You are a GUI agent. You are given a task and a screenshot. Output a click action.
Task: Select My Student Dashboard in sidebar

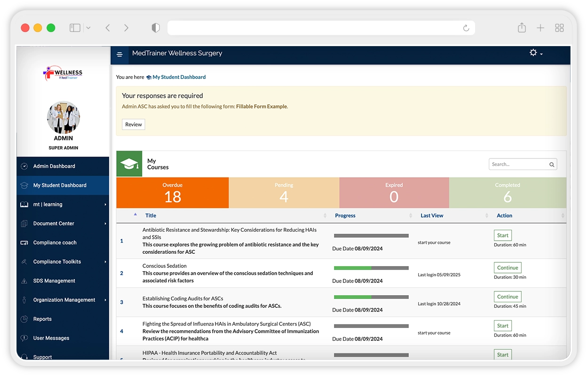[60, 186]
